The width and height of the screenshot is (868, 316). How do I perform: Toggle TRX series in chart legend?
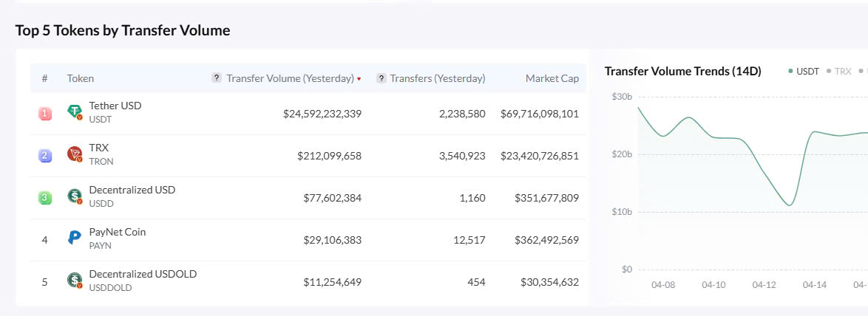pyautogui.click(x=839, y=72)
